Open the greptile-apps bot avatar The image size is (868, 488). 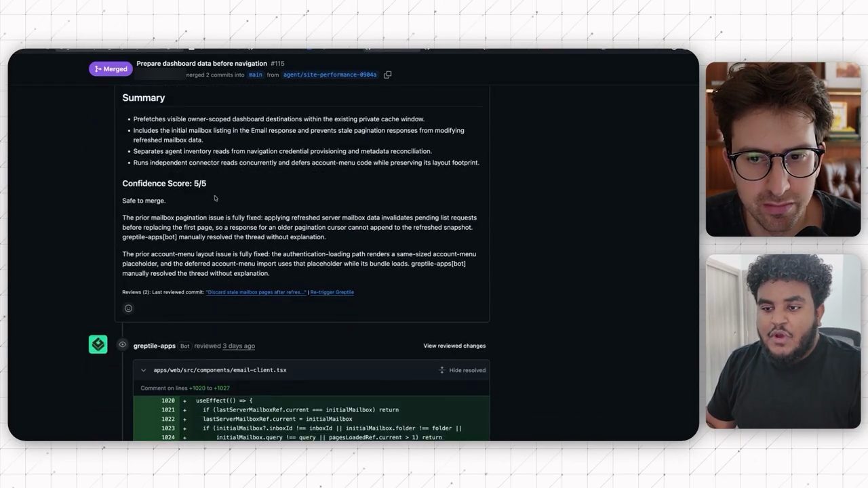pos(98,345)
